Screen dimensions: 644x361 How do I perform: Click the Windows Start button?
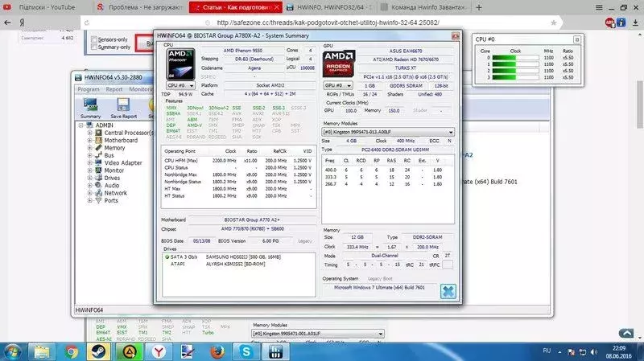12,352
